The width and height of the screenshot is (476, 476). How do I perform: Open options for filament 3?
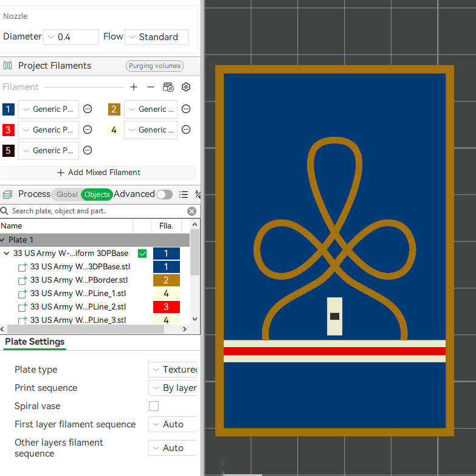[88, 129]
